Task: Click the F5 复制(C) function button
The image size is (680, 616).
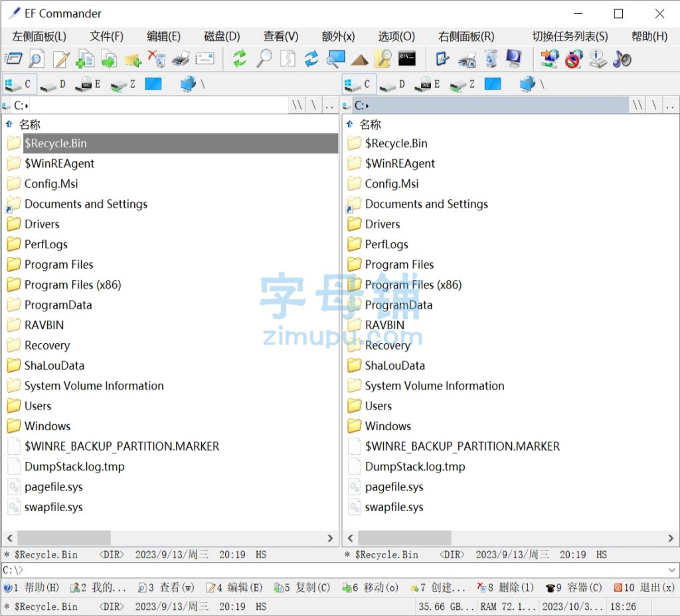Action: tap(302, 588)
